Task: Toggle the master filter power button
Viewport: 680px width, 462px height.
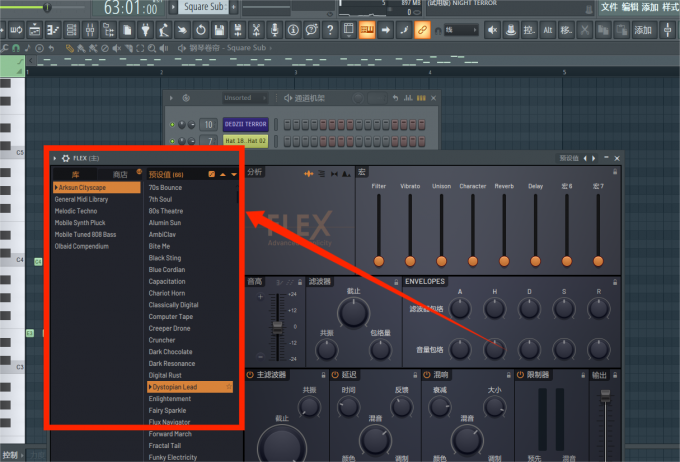Action: 250,375
